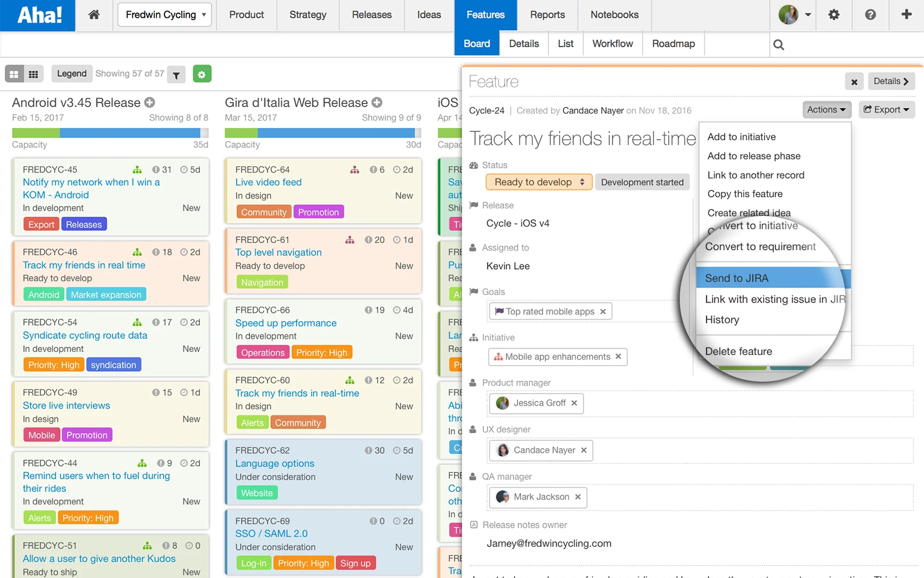Click the plus add icon in top bar
This screenshot has height=578, width=924.
907,14
